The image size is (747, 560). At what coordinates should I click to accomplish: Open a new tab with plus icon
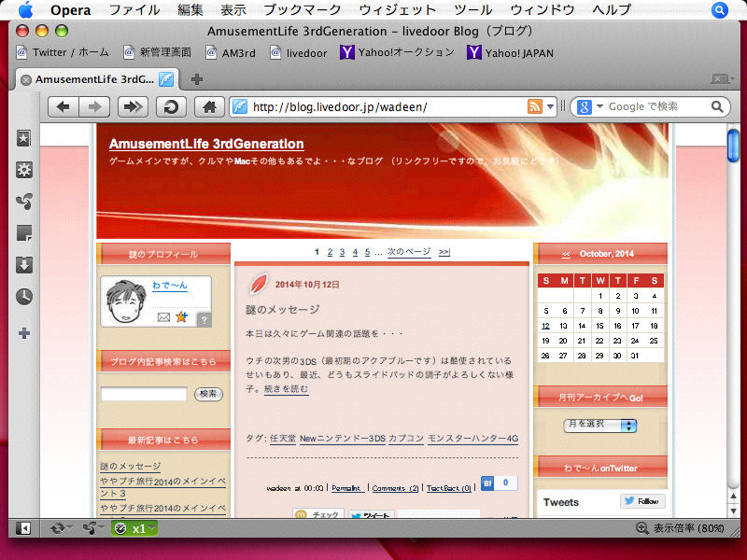(197, 79)
